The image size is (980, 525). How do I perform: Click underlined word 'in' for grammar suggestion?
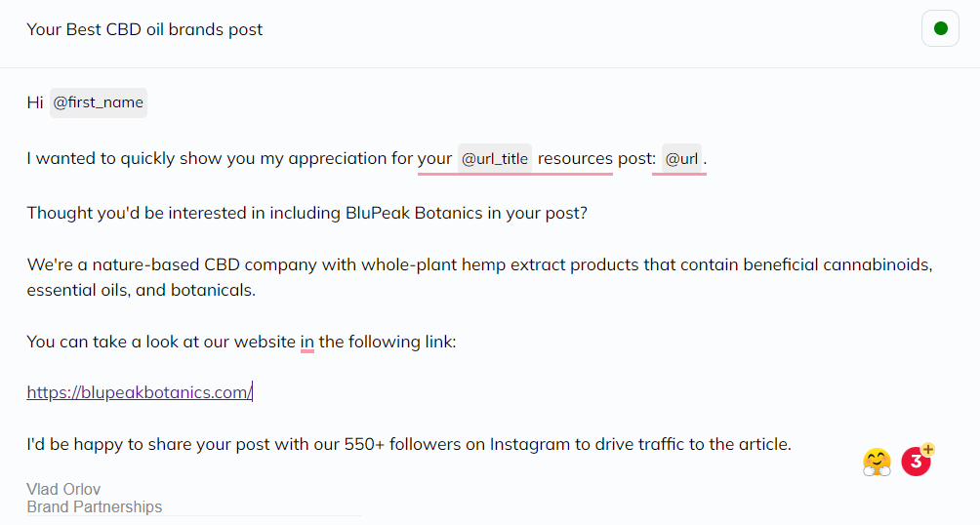pos(306,342)
